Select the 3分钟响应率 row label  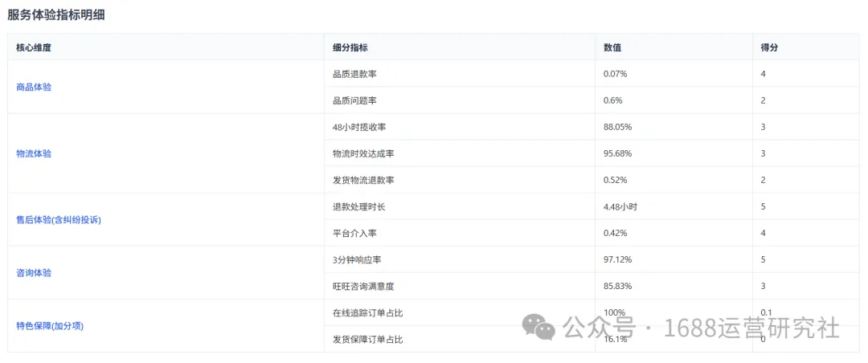coord(358,259)
